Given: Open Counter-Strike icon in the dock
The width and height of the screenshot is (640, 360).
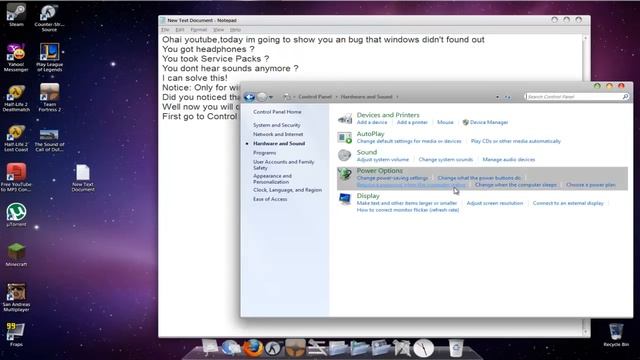Looking at the screenshot, I should coord(273,348).
